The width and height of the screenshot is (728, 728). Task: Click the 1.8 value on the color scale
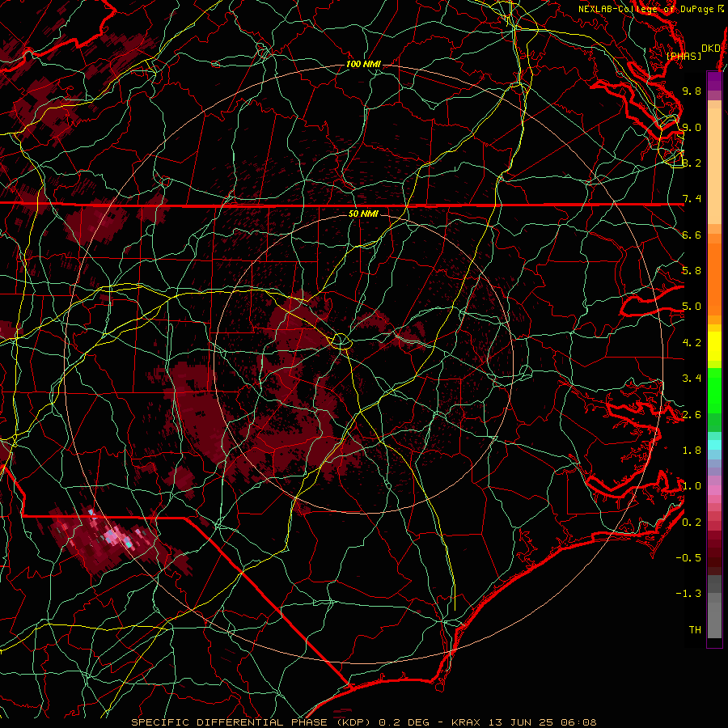(692, 451)
